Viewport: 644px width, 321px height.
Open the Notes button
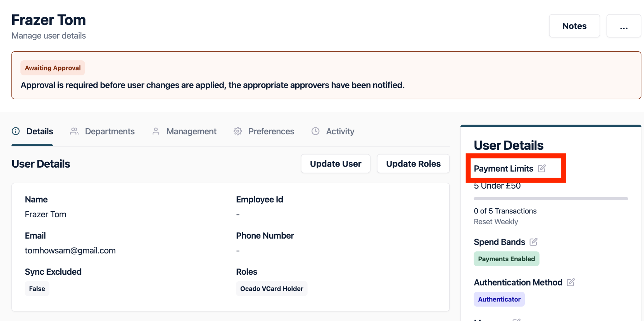[x=574, y=26]
